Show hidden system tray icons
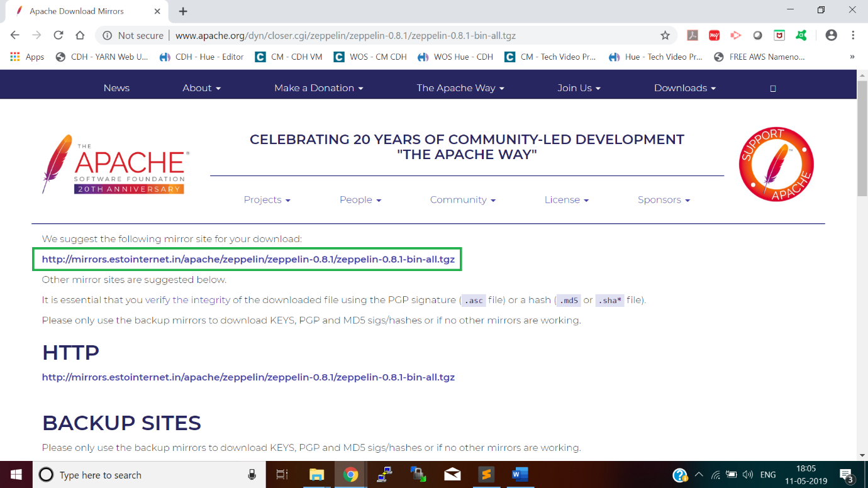 tap(699, 475)
